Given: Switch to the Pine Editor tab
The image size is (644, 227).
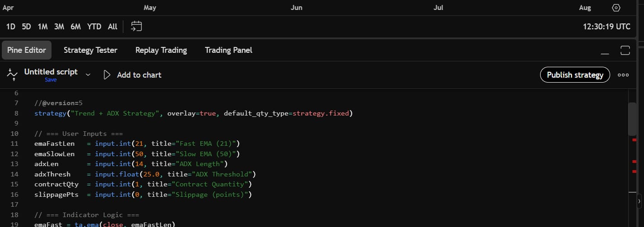Looking at the screenshot, I should pos(27,50).
